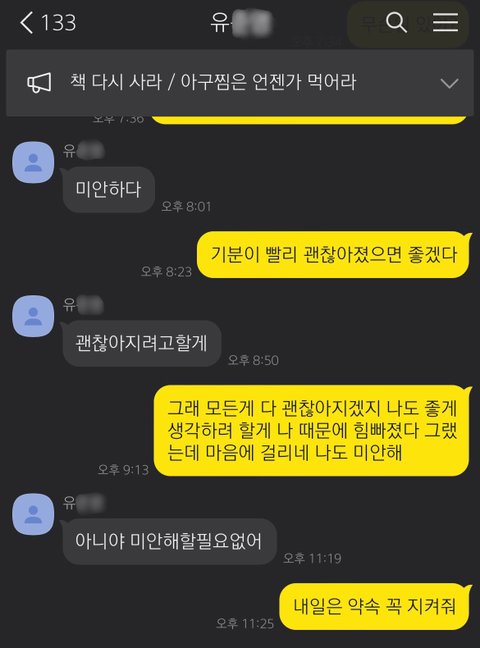Select the yellow '기분이 빨리 괜찮아졌으면 좋겠다' bubble

click(334, 254)
